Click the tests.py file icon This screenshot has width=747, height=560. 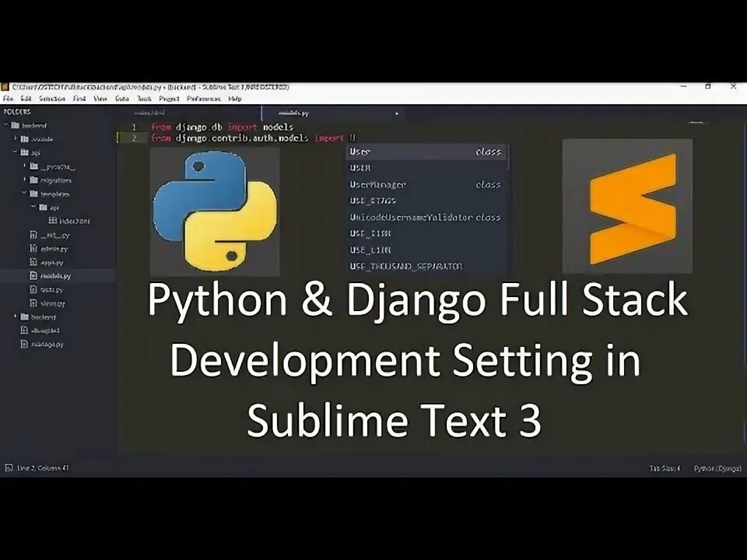point(33,289)
